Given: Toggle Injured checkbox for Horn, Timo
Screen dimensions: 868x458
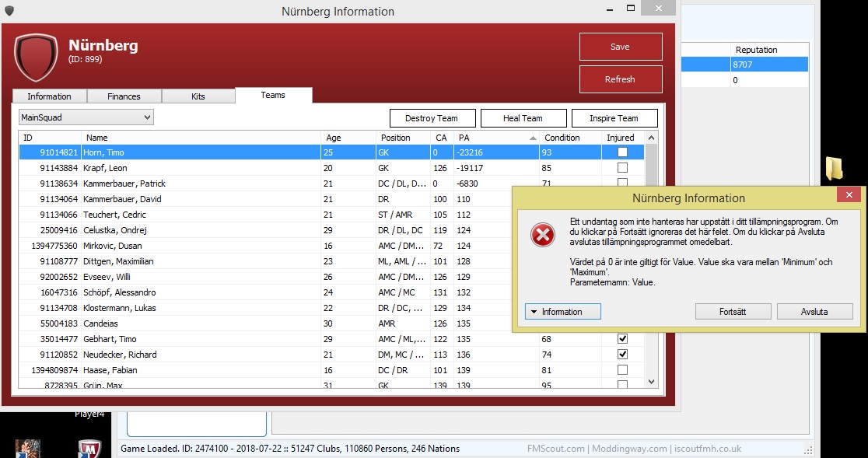Looking at the screenshot, I should pyautogui.click(x=622, y=152).
